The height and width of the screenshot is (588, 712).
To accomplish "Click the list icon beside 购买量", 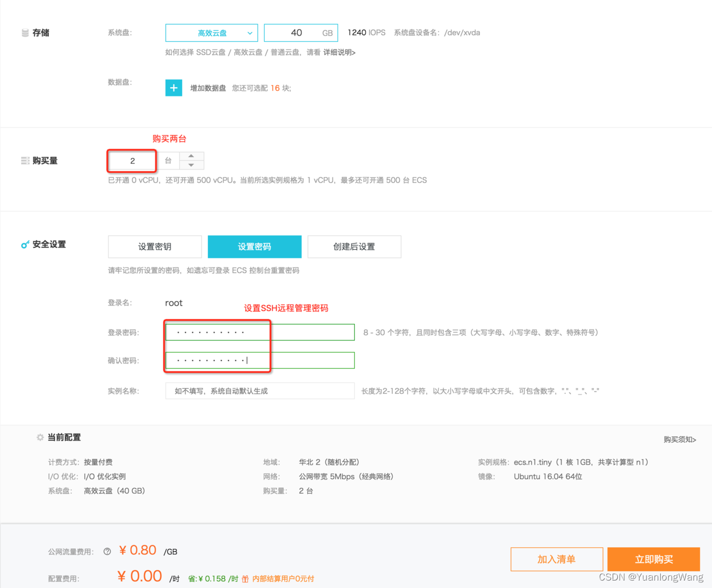I will [x=25, y=161].
